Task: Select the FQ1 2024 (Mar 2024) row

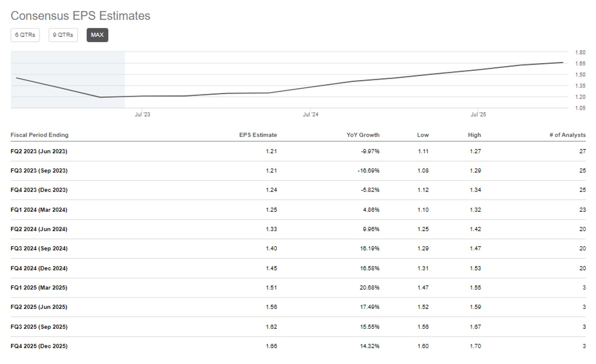Action: (298, 210)
